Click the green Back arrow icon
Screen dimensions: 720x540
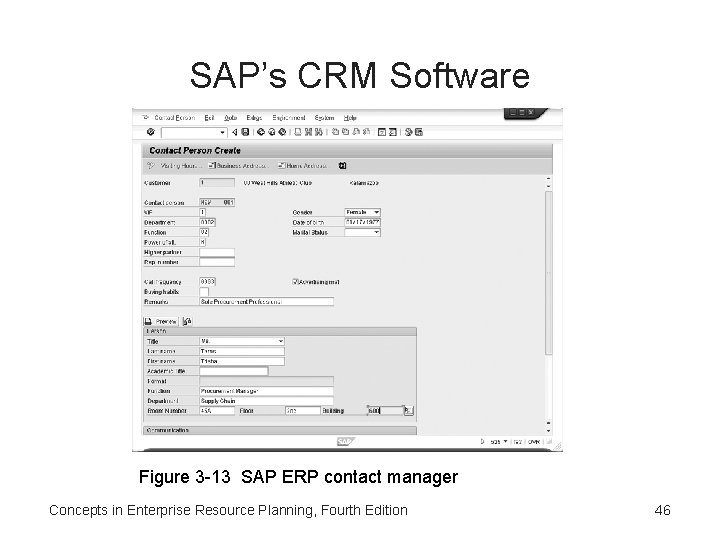click(x=261, y=132)
